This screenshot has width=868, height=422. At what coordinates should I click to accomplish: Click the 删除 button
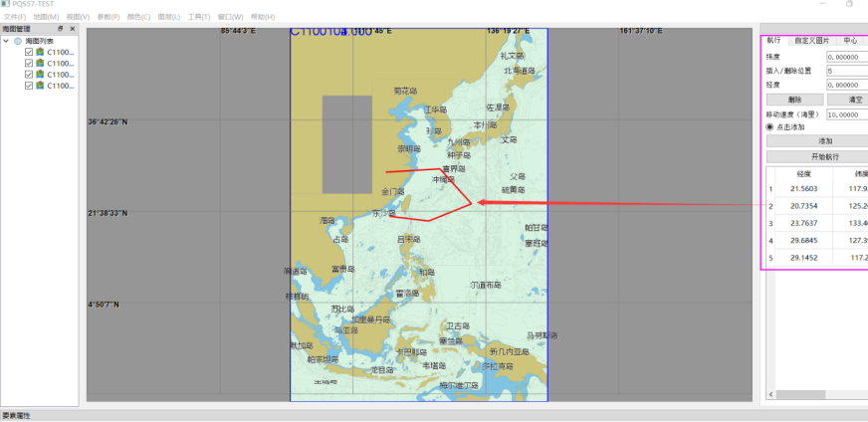(x=794, y=100)
